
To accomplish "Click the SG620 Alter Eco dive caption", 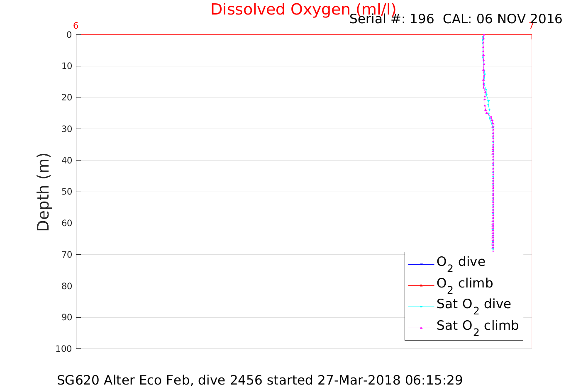I will (x=260, y=380).
